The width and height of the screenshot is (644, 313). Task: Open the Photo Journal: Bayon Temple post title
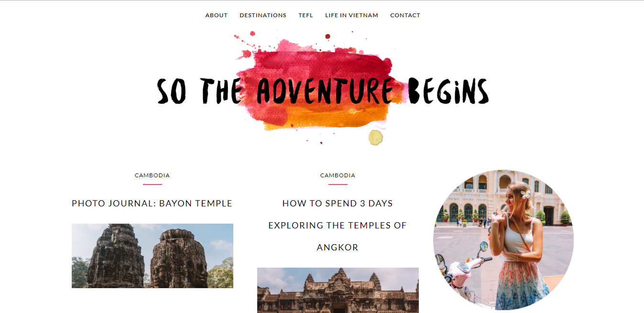coord(152,204)
